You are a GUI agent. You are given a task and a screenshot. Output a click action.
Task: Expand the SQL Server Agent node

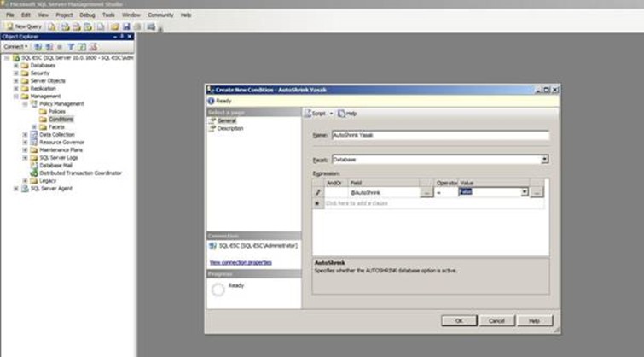(16, 189)
